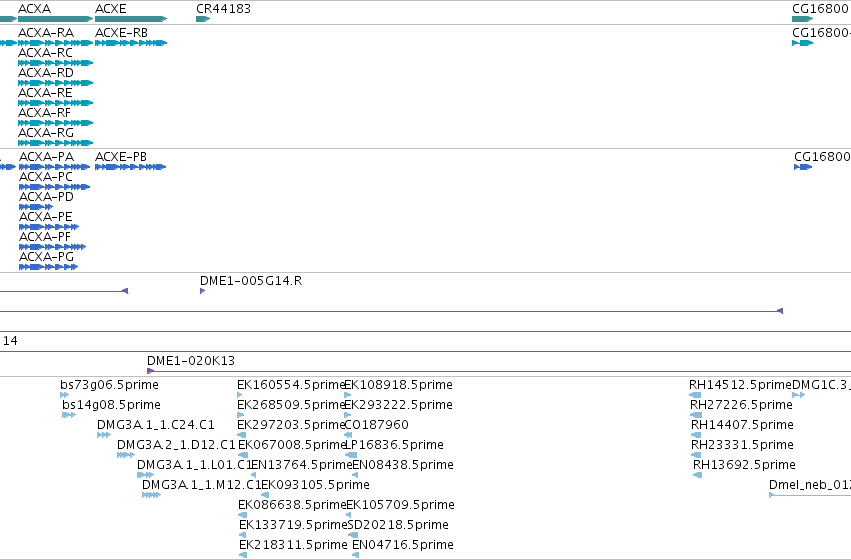Select EST EK086638.5prime
This screenshot has width=851, height=560.
click(x=243, y=516)
